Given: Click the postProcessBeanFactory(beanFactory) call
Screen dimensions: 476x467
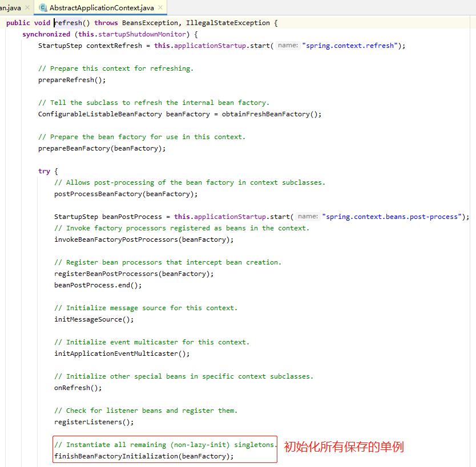Looking at the screenshot, I should click(126, 194).
